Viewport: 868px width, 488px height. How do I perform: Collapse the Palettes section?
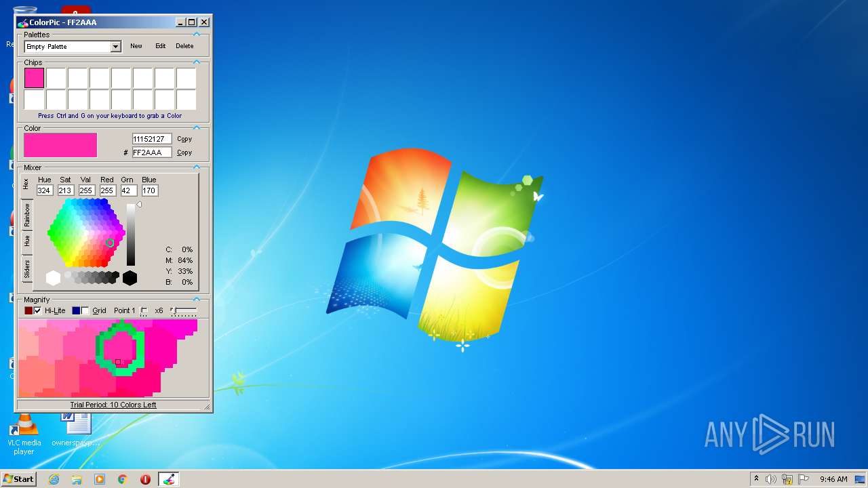197,34
